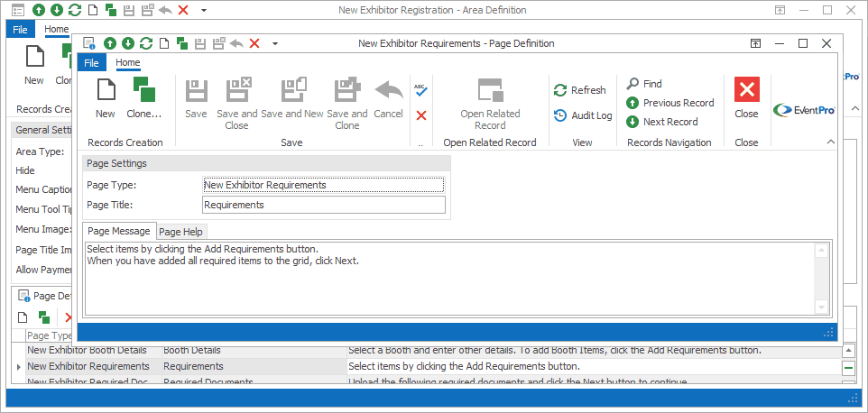
Task: Select the New Exhibitor Requirements grid row
Action: tap(433, 366)
